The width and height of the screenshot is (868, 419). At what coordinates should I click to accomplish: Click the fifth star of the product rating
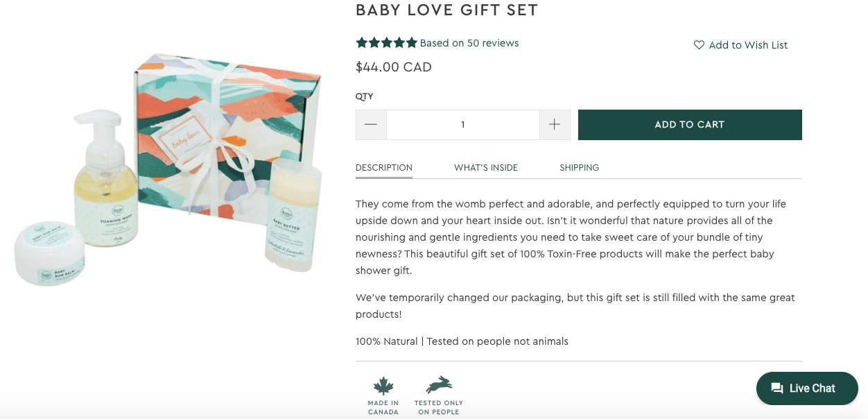click(x=410, y=42)
